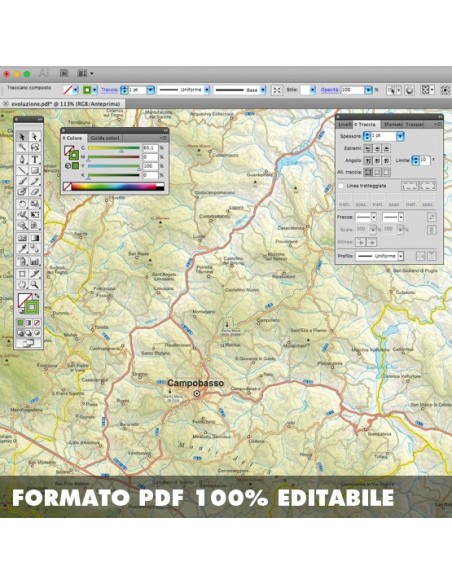The width and height of the screenshot is (452, 584).
Task: Open the Spessore weight dropdown in Traccia panel
Action: tap(400, 136)
